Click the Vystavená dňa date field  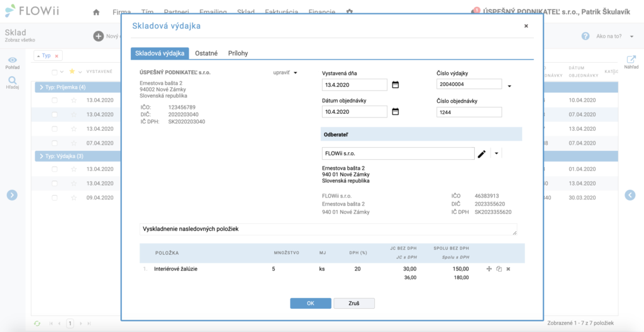coord(355,85)
